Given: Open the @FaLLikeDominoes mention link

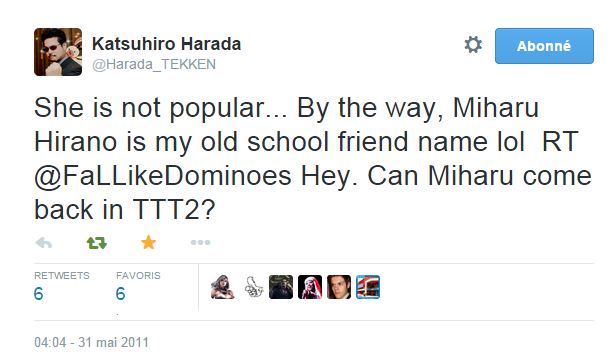Looking at the screenshot, I should coord(163,176).
